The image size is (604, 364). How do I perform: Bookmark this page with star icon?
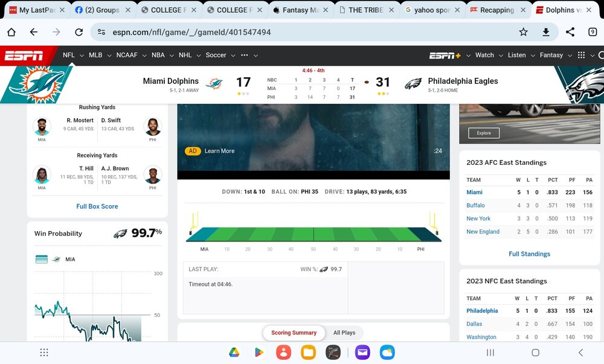click(523, 32)
